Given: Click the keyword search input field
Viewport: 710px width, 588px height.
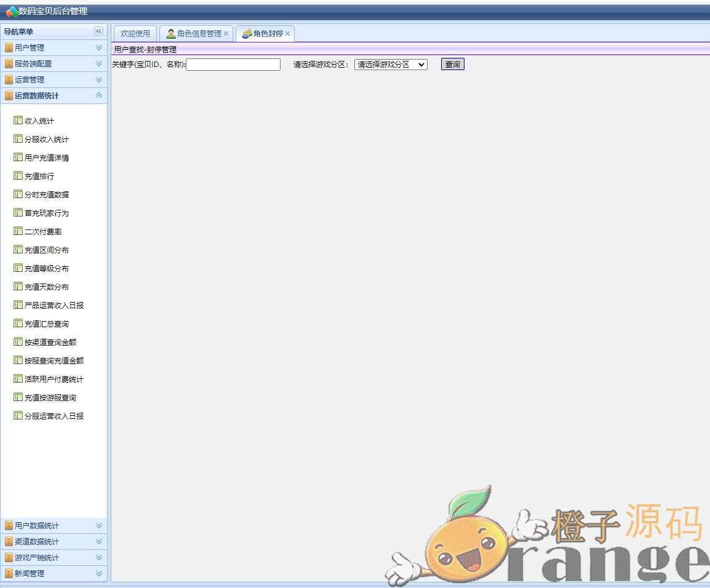Looking at the screenshot, I should point(233,65).
